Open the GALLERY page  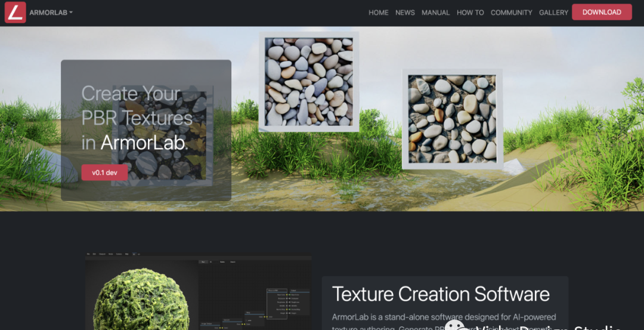click(553, 13)
